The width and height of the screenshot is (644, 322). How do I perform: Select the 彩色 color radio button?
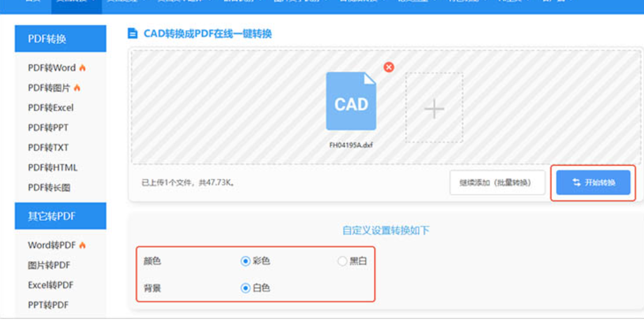pos(246,261)
